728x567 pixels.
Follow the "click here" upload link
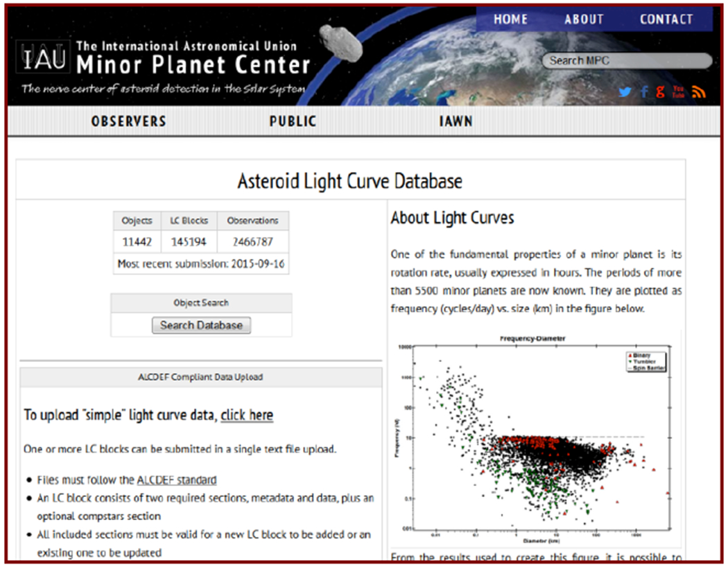pyautogui.click(x=247, y=415)
